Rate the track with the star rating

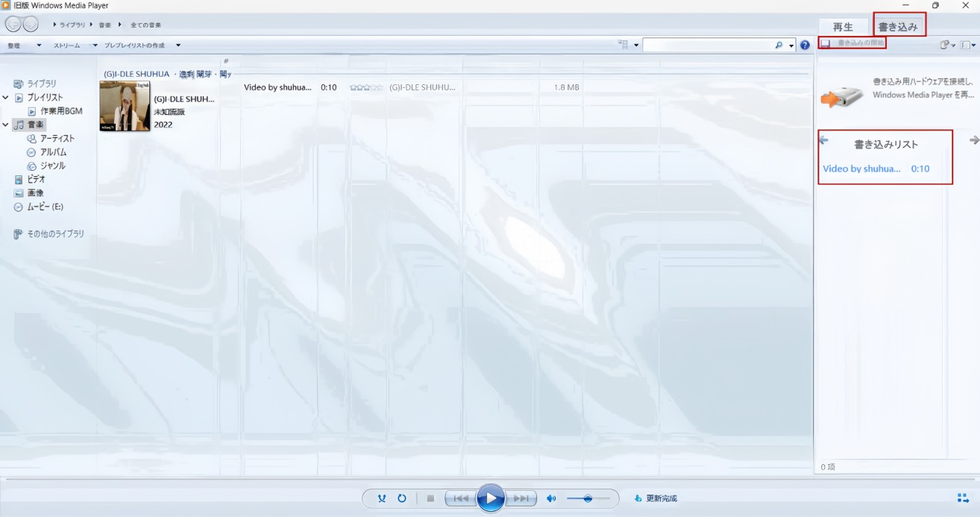coord(366,87)
